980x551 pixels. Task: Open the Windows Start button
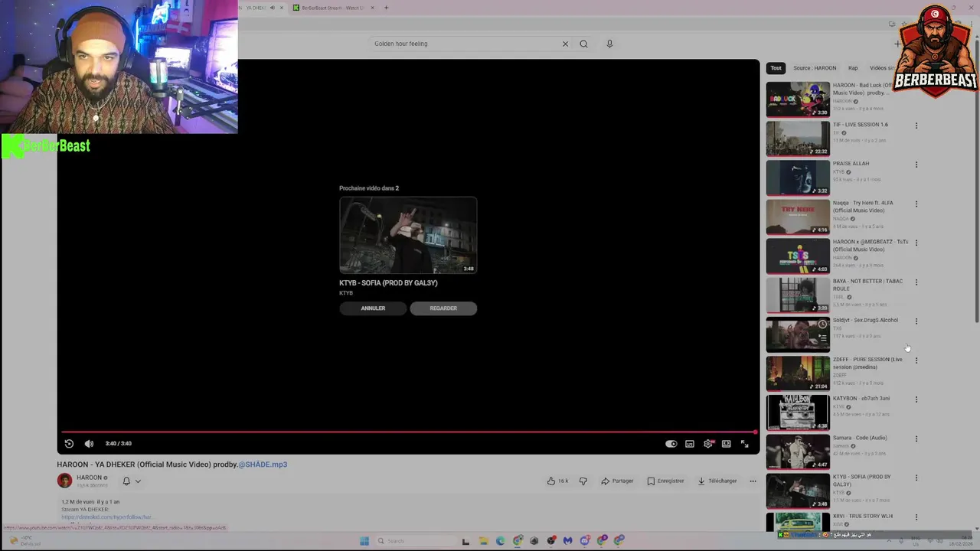(x=364, y=541)
